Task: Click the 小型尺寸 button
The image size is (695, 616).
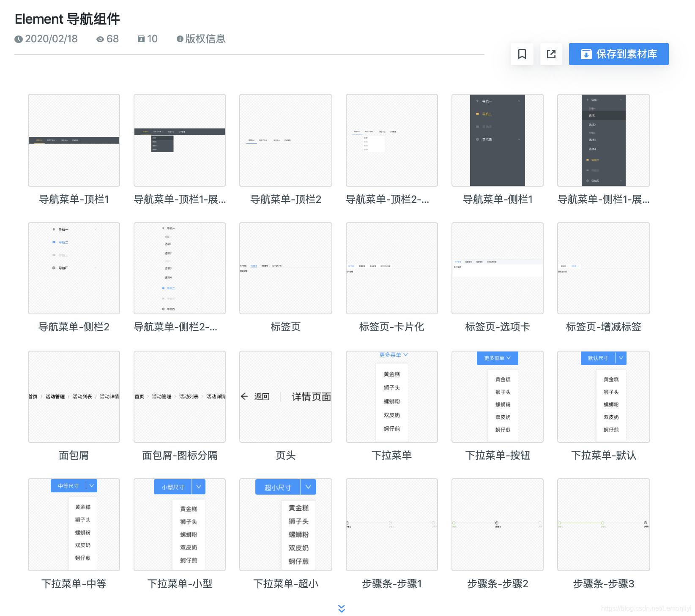Action: [173, 487]
